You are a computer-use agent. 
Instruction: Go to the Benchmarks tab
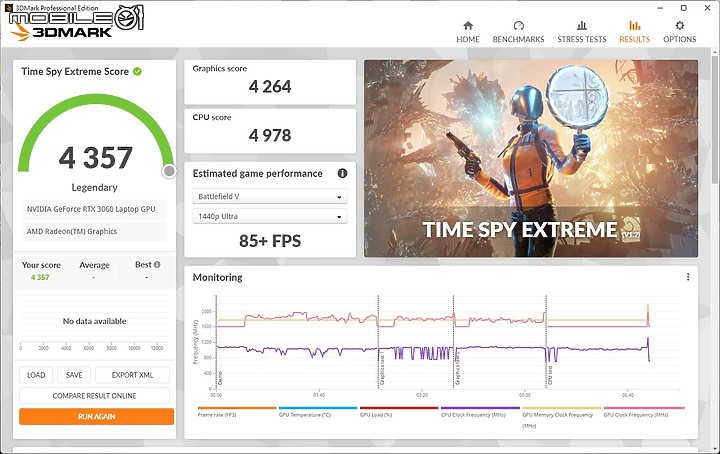click(x=518, y=32)
